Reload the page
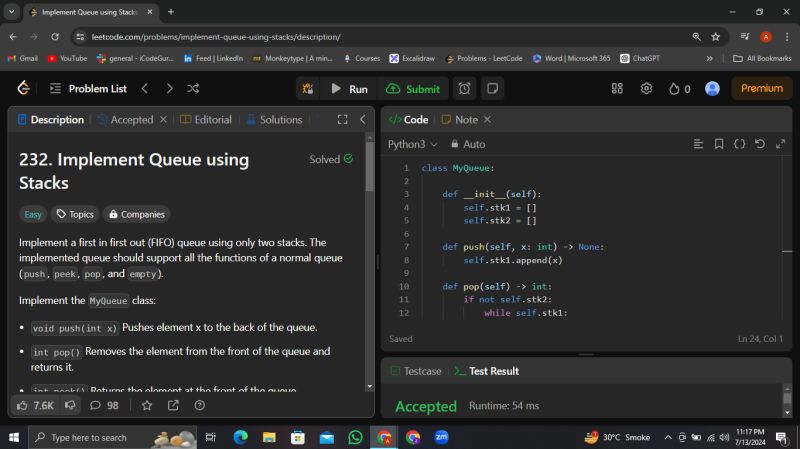Viewport: 800px width, 449px height. point(55,37)
